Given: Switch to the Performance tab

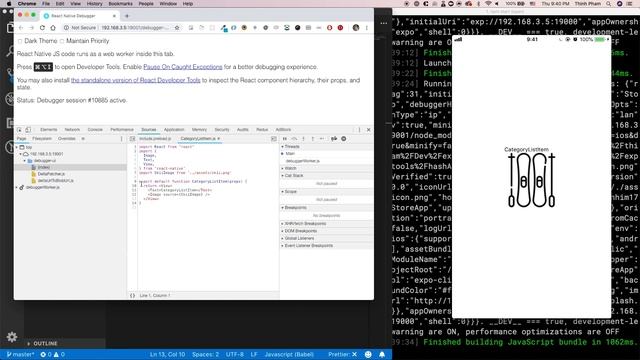Looking at the screenshot, I should tap(122, 130).
